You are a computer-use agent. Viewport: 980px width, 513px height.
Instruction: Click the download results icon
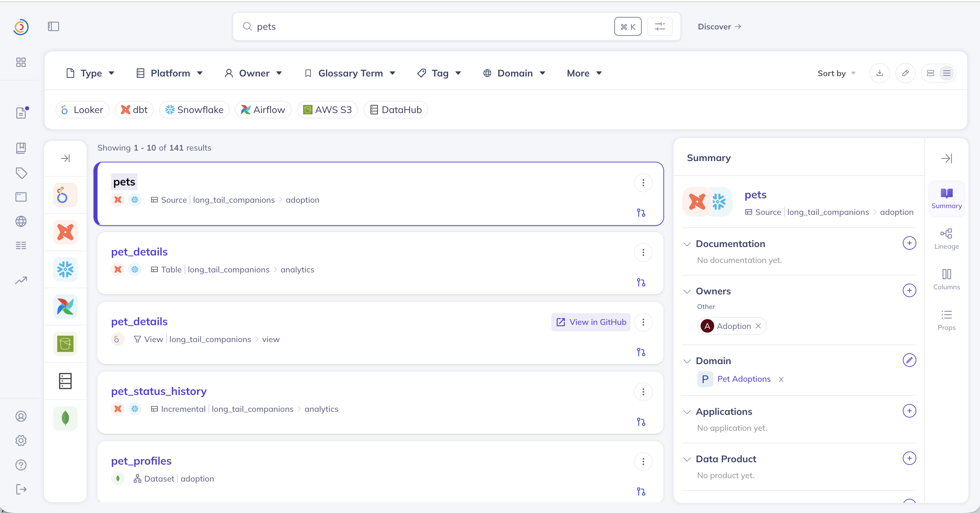[x=879, y=73]
